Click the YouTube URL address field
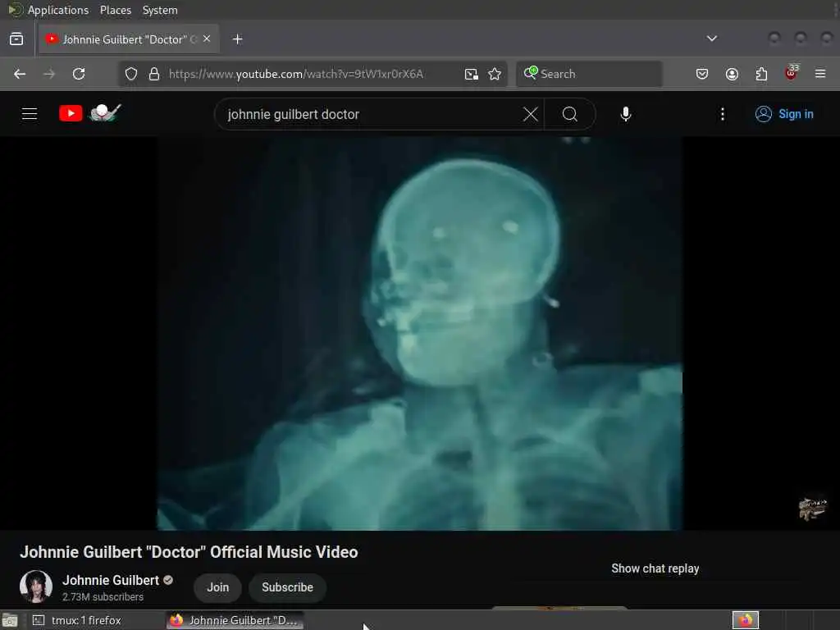Viewport: 840px width, 630px height. click(312, 74)
